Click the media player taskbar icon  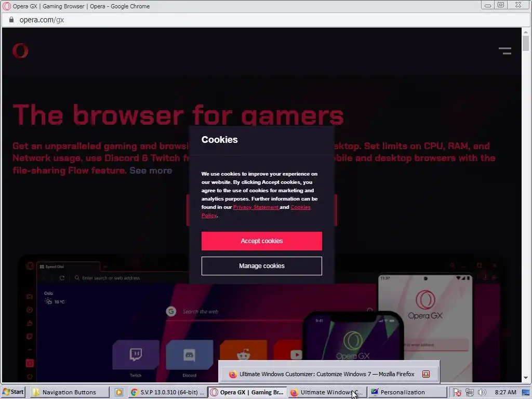click(119, 392)
